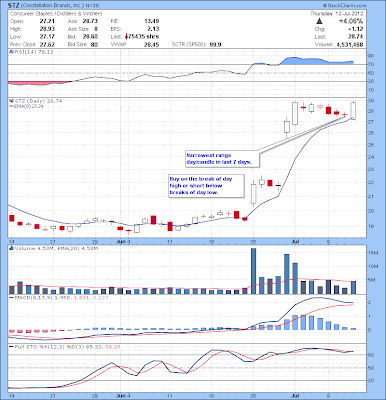Click the Bid Size value 80
Screen dimensions: 386x400
(x=94, y=44)
